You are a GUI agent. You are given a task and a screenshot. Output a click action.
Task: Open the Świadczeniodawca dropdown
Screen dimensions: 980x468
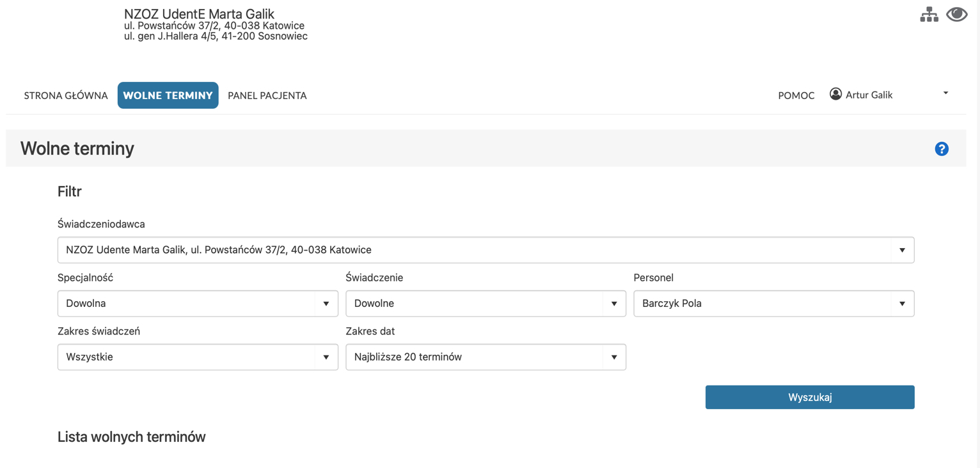(473, 250)
